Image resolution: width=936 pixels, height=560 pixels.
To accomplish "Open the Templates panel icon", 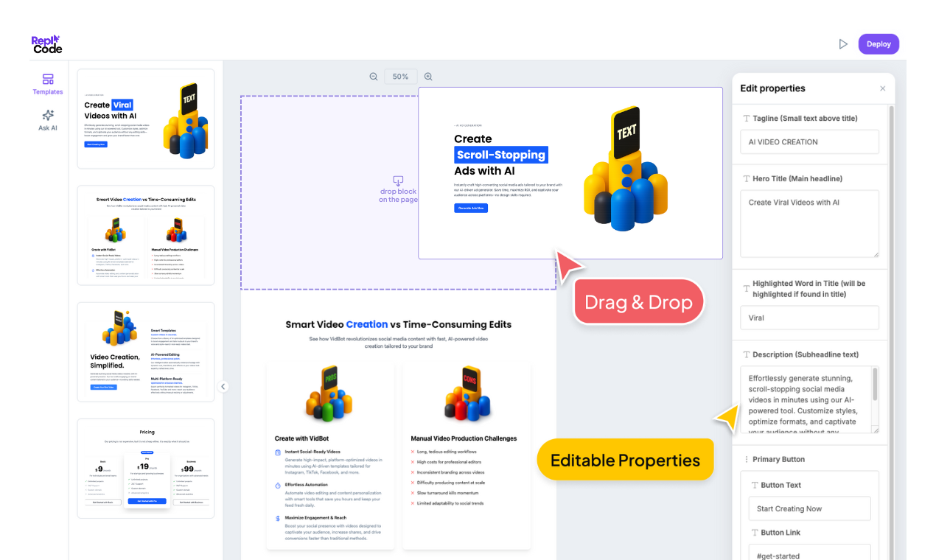I will click(x=48, y=79).
